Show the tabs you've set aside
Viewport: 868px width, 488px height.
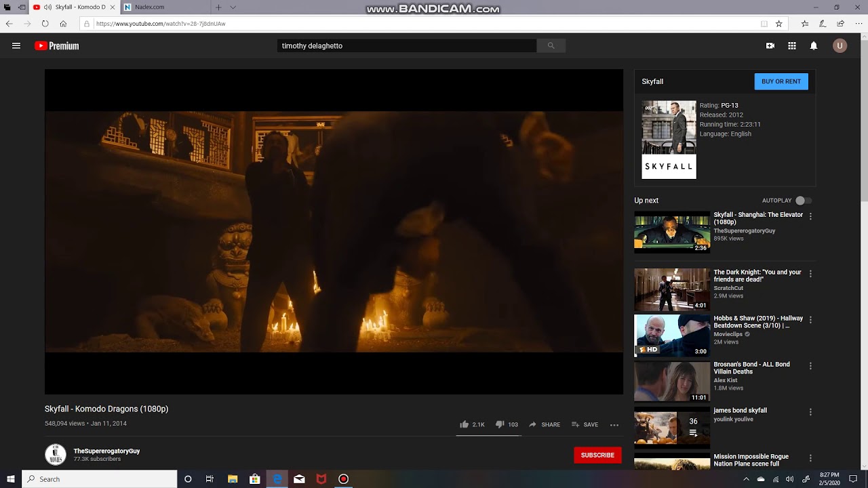7,7
